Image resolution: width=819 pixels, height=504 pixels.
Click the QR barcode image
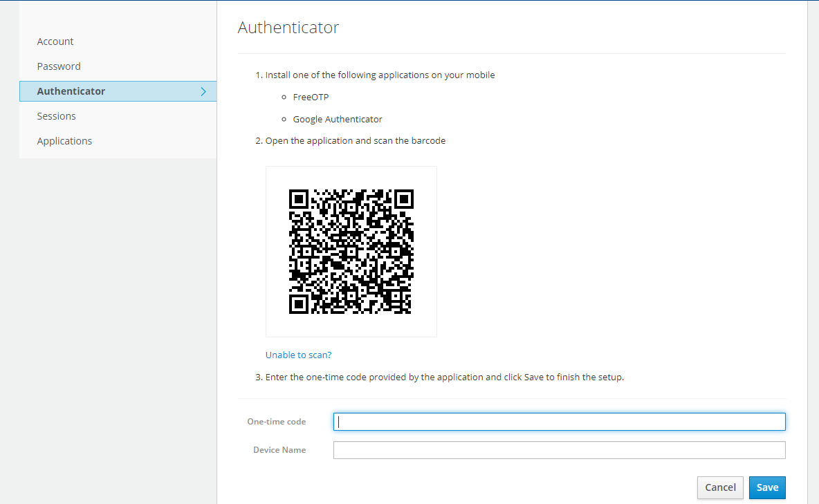point(351,252)
